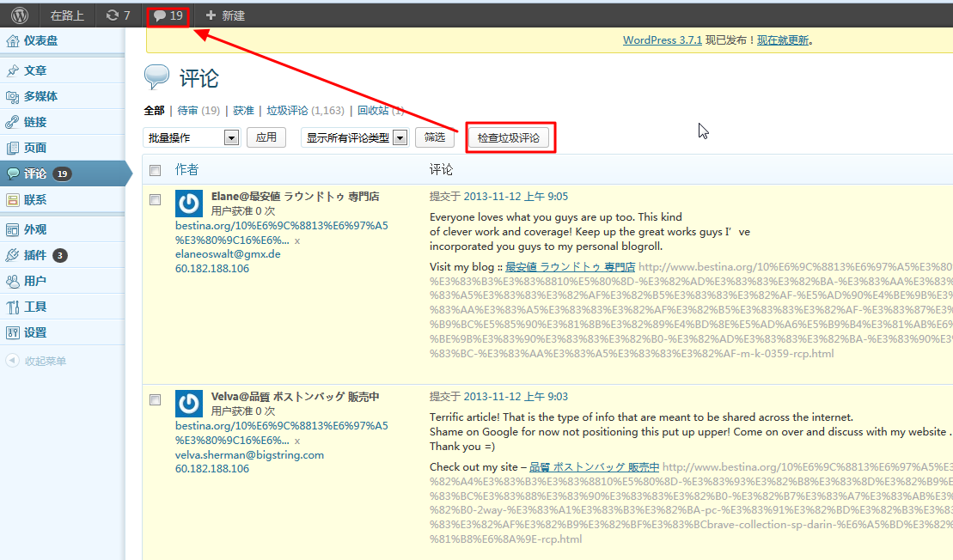Click the 联系 contact form icon
This screenshot has width=953, height=560.
pos(12,200)
